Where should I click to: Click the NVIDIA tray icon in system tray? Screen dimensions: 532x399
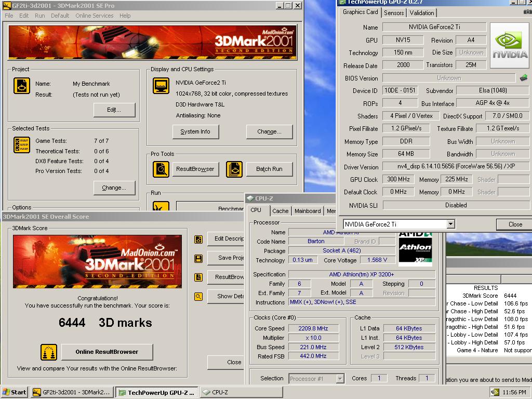tap(495, 392)
